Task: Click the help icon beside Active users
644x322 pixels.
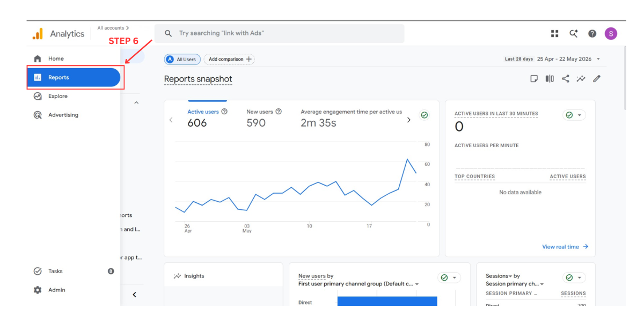Action: [224, 112]
